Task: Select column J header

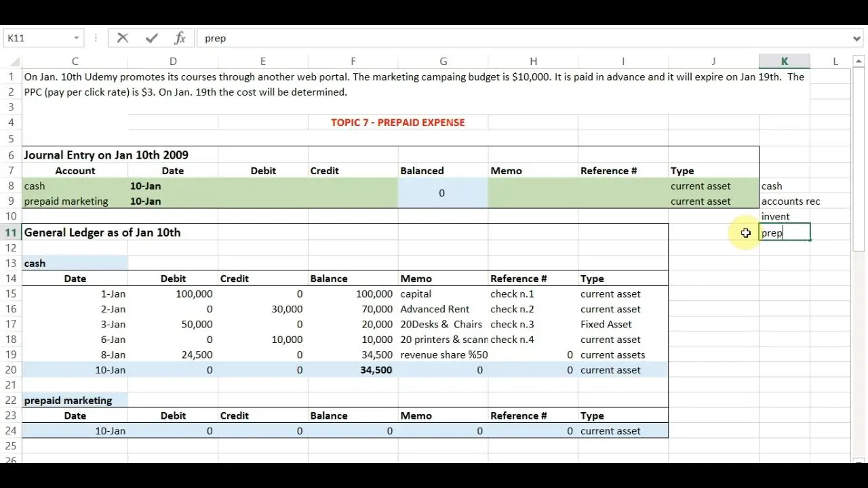Action: [x=713, y=61]
